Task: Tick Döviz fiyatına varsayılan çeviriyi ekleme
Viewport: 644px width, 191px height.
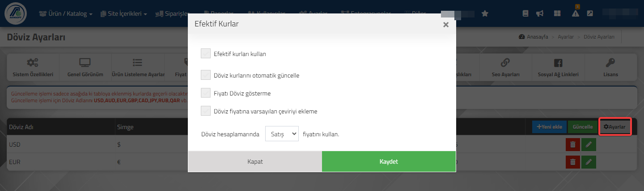Action: coord(206,111)
